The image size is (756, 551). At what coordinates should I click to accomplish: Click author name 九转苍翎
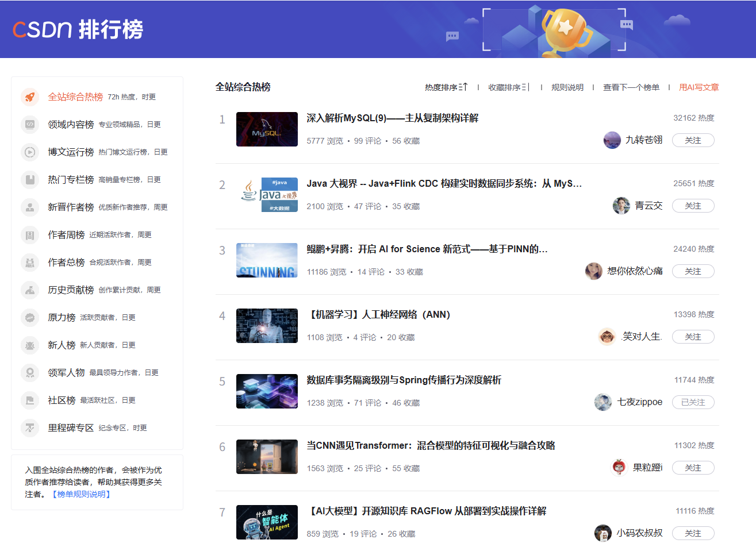[x=644, y=140]
